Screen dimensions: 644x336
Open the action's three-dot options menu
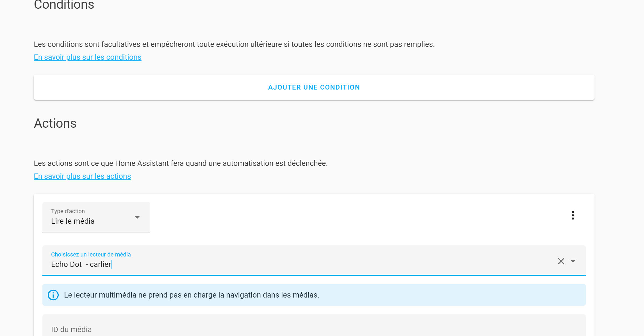point(573,215)
